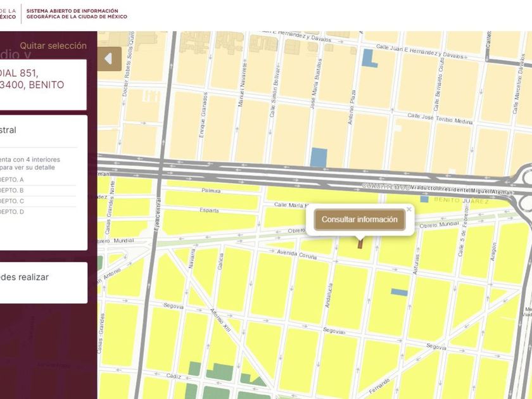Click the Navarra street label
The height and width of the screenshot is (399, 532).
[x=192, y=259]
